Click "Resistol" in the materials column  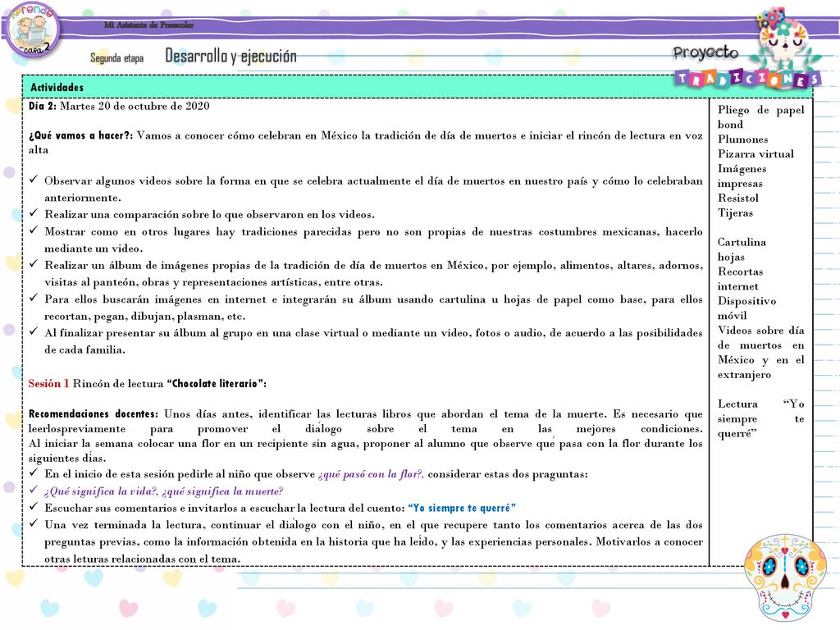pyautogui.click(x=738, y=199)
